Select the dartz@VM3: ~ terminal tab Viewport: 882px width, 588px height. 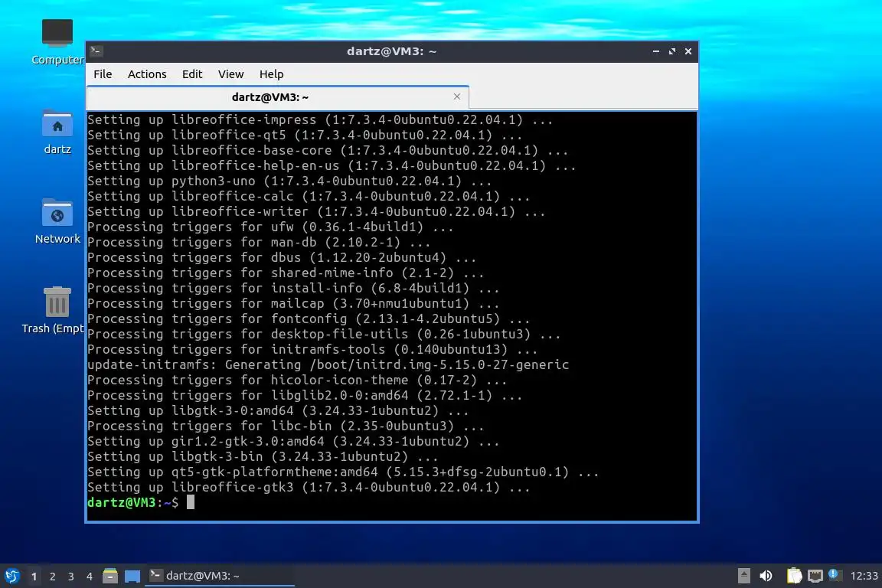tap(270, 97)
